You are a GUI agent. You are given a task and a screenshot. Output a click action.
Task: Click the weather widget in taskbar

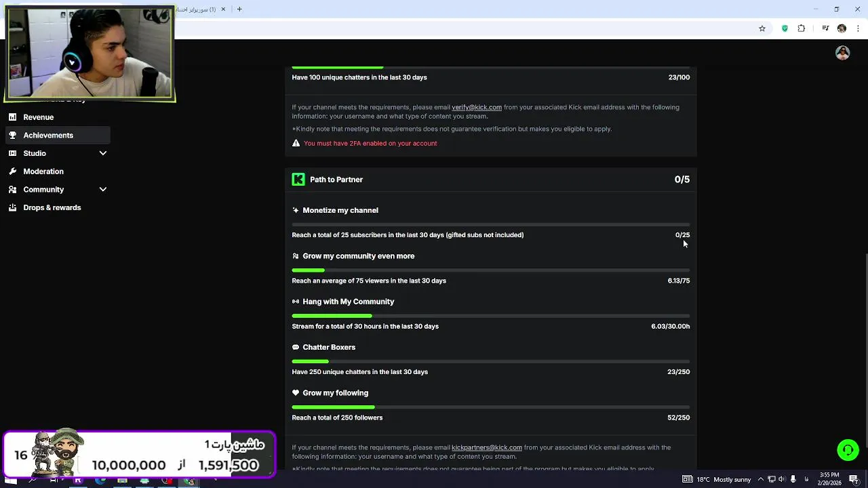(717, 480)
